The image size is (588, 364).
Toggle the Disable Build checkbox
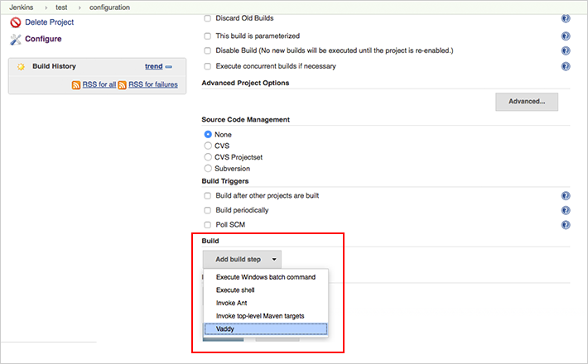click(207, 50)
